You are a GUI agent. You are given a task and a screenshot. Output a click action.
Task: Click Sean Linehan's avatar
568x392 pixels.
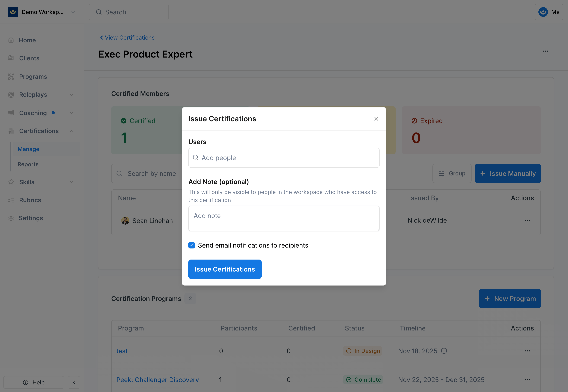pos(125,221)
